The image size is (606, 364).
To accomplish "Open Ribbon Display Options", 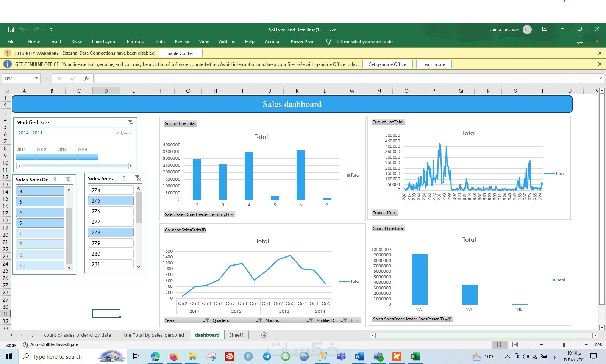I will (545, 29).
